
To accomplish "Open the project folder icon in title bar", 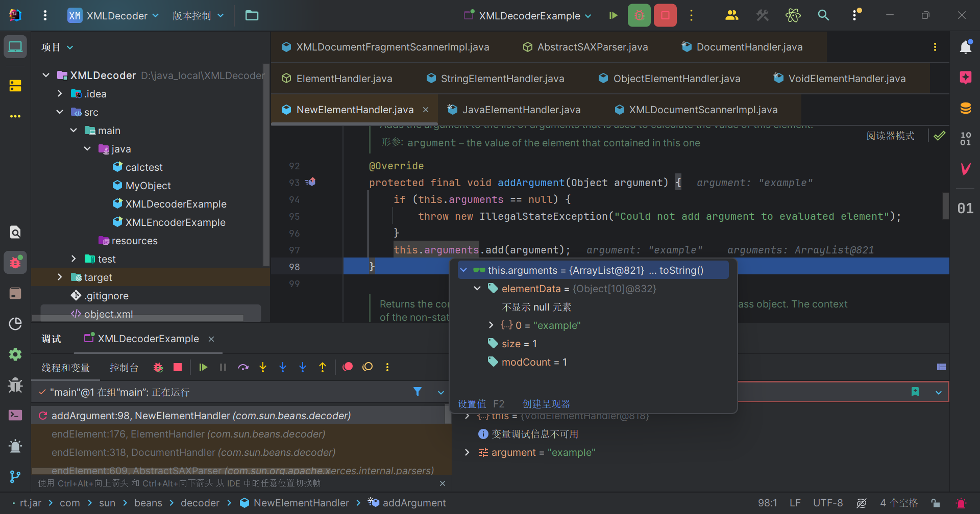I will 252,16.
